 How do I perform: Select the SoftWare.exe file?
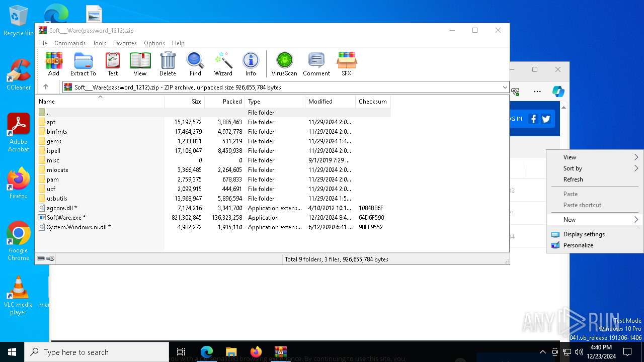point(213,218)
